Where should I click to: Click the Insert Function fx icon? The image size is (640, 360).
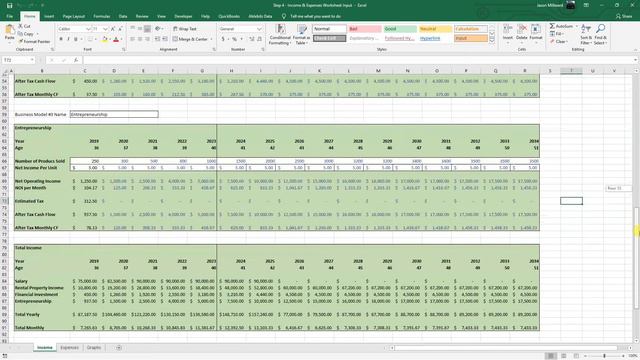point(76,60)
